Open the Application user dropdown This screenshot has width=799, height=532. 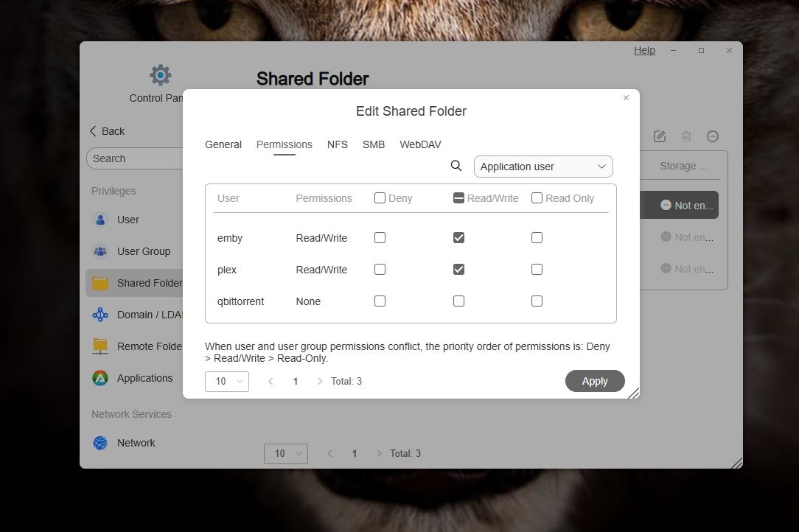click(x=543, y=167)
